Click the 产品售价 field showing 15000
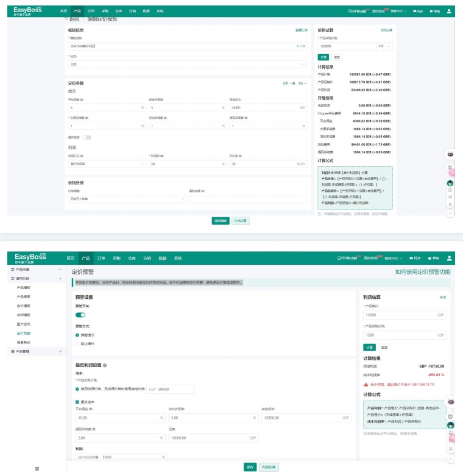Screen dimensions: 463x476 pyautogui.click(x=405, y=315)
